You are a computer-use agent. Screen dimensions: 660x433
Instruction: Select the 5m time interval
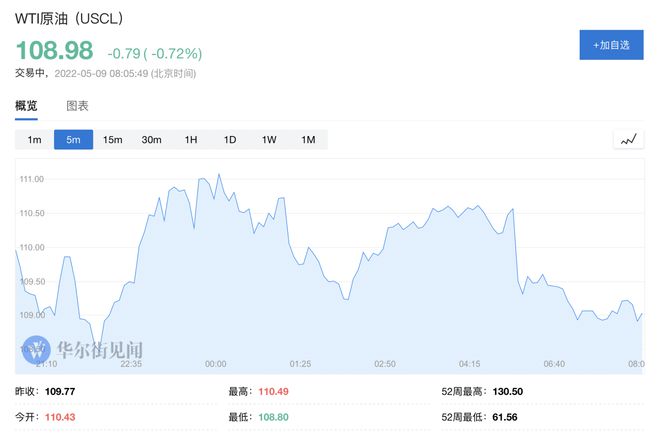point(73,140)
